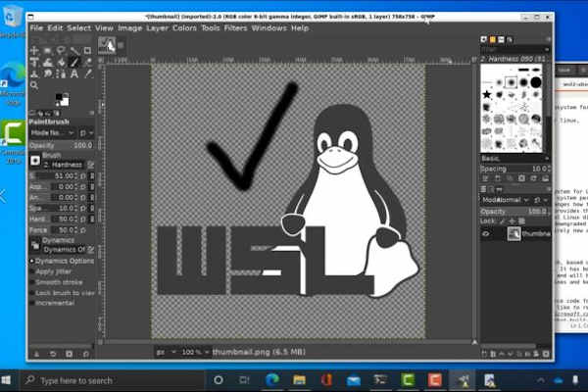The width and height of the screenshot is (588, 392).
Task: Enable the Smooth stroke checkbox
Action: (x=32, y=282)
